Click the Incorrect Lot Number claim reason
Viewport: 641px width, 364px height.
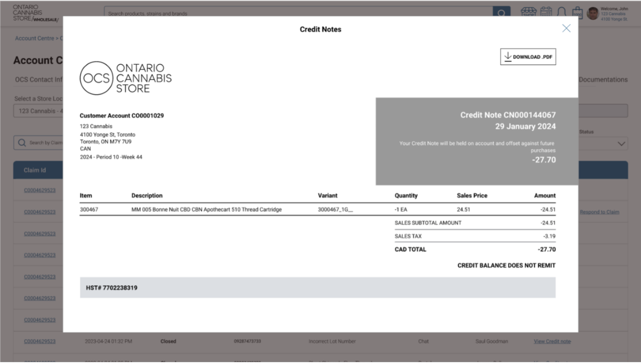pos(332,342)
